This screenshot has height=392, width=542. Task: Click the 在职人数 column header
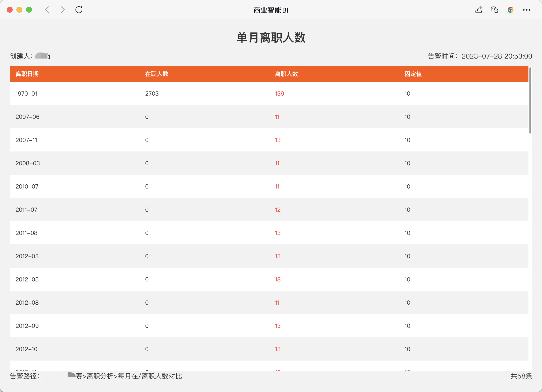click(157, 74)
